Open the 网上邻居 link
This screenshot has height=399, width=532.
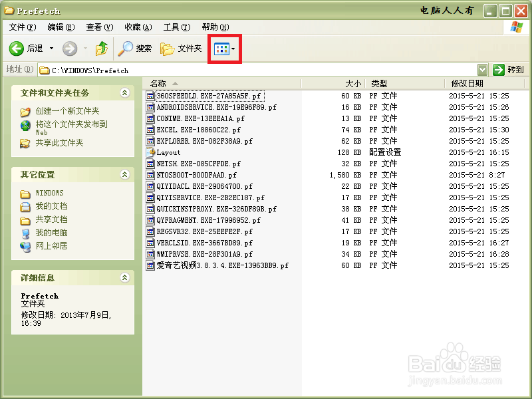pyautogui.click(x=52, y=245)
